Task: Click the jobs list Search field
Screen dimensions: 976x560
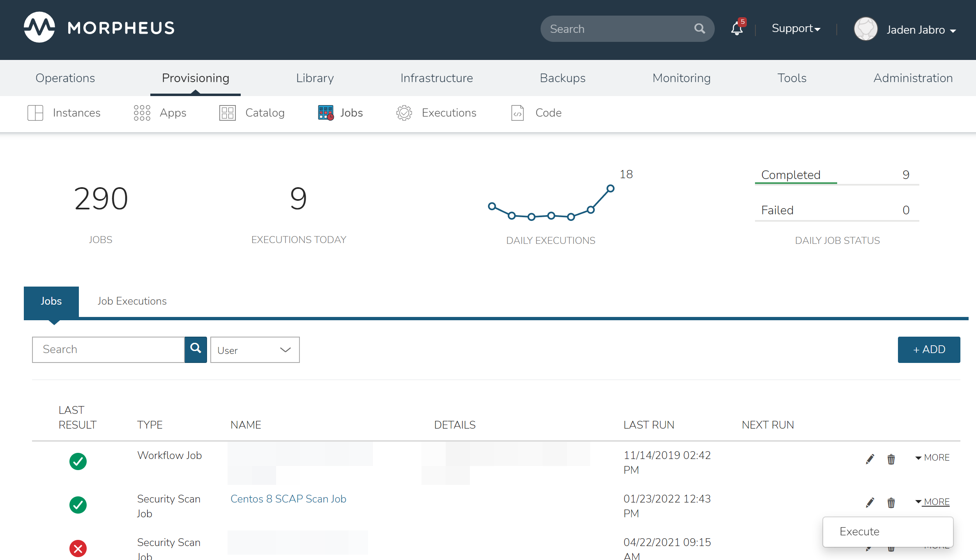Action: click(108, 349)
